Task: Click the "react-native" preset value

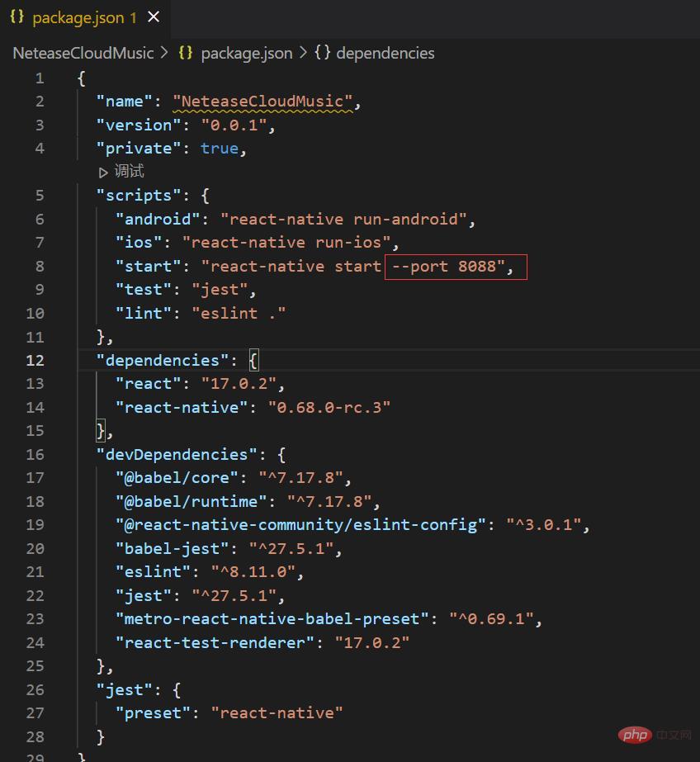Action: pyautogui.click(x=277, y=713)
